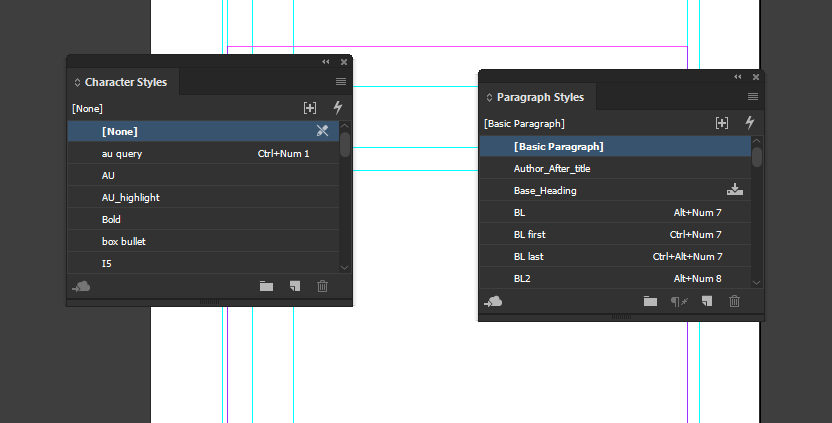Apply the AU_highlight character style
The height and width of the screenshot is (423, 832).
tap(131, 198)
